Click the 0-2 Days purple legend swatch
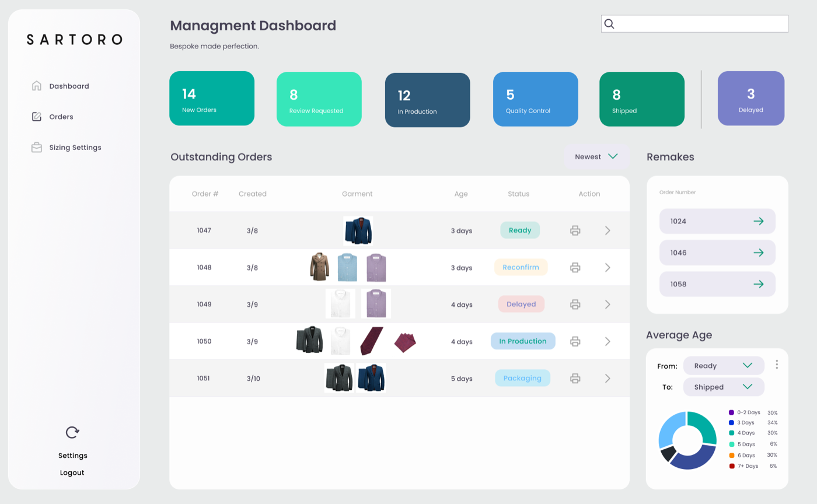The height and width of the screenshot is (504, 817). 731,412
